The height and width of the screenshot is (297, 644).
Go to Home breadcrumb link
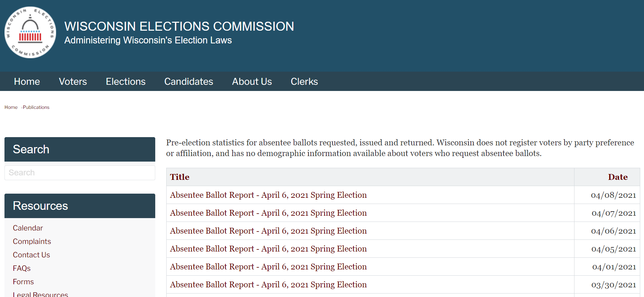(x=11, y=107)
